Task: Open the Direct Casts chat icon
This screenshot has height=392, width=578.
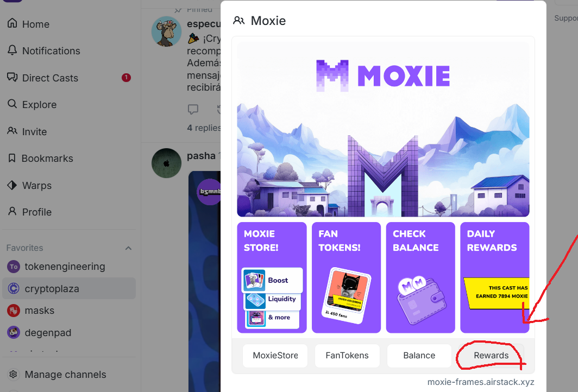Action: click(12, 77)
